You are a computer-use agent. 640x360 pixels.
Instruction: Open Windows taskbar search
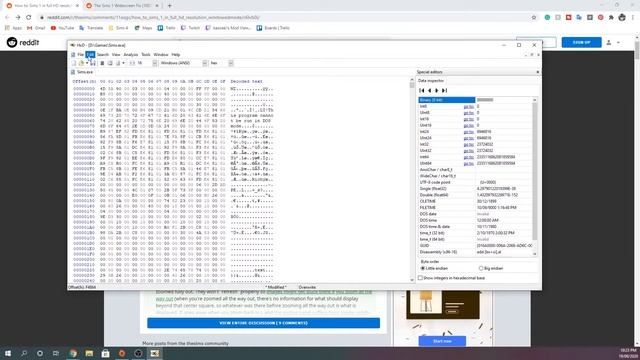click(x=24, y=353)
